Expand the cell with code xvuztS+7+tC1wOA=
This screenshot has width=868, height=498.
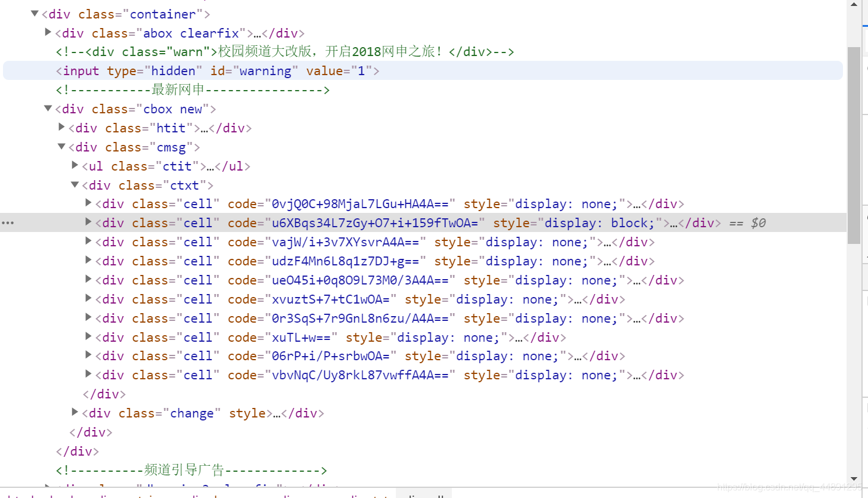[89, 298]
